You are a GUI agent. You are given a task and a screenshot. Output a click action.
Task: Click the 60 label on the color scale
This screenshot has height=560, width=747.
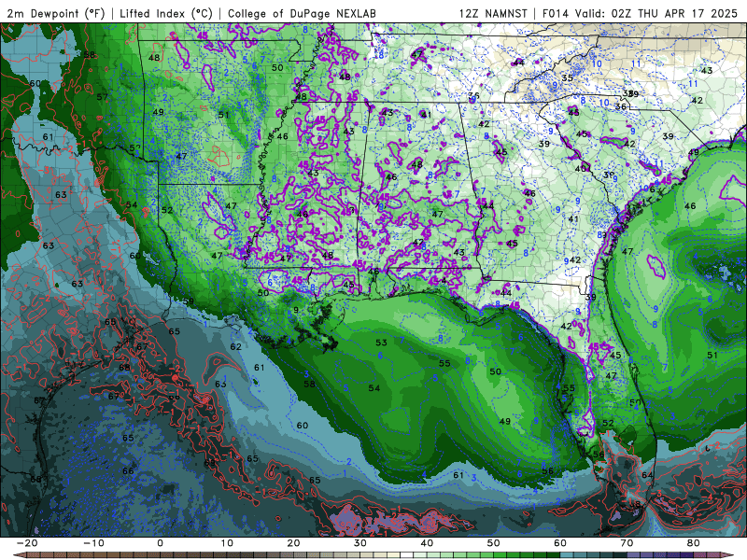tap(560, 543)
